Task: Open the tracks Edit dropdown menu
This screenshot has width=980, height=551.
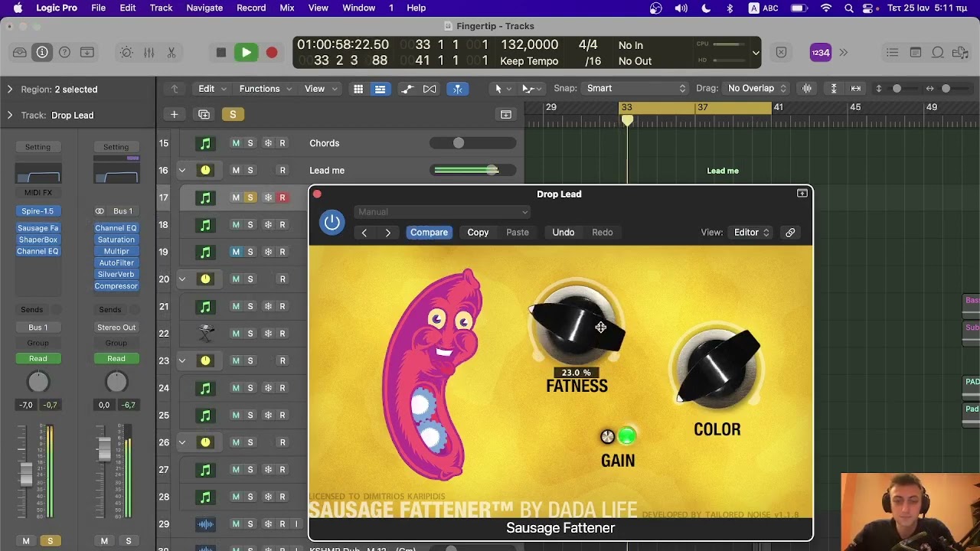Action: pos(212,89)
